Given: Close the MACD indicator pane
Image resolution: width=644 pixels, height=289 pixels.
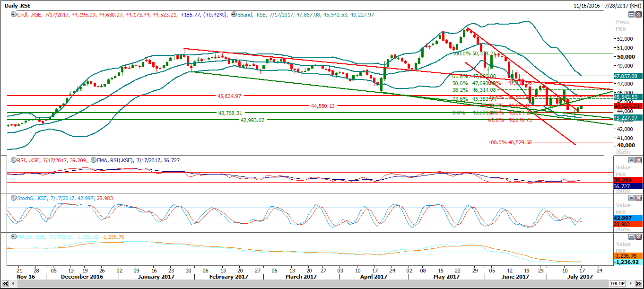Looking at the screenshot, I should coord(638,237).
